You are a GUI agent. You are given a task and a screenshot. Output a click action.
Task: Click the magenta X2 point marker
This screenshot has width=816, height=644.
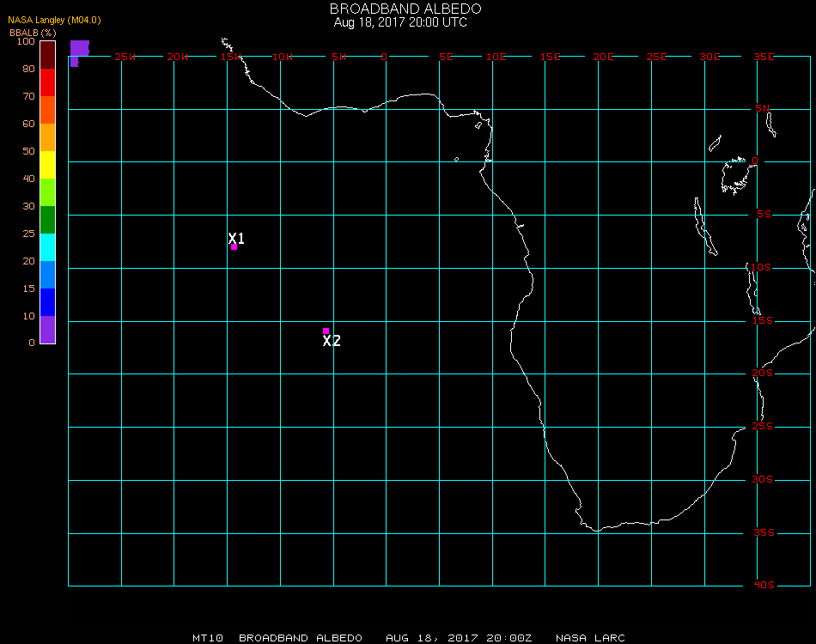pos(326,331)
